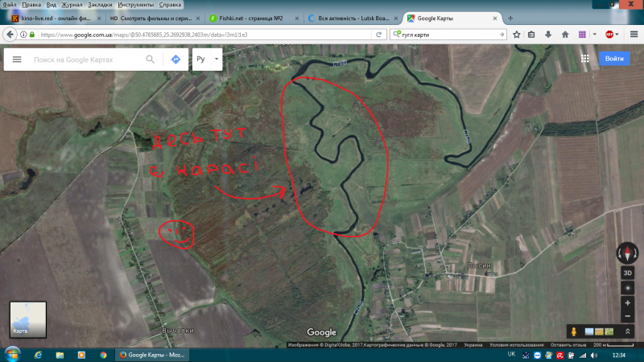Click the show my location icon

[x=627, y=288]
